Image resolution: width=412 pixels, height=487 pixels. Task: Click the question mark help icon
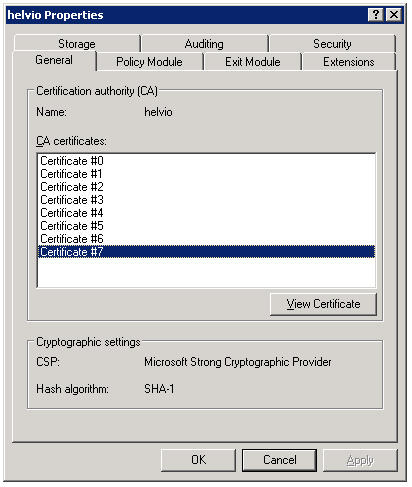pyautogui.click(x=376, y=15)
